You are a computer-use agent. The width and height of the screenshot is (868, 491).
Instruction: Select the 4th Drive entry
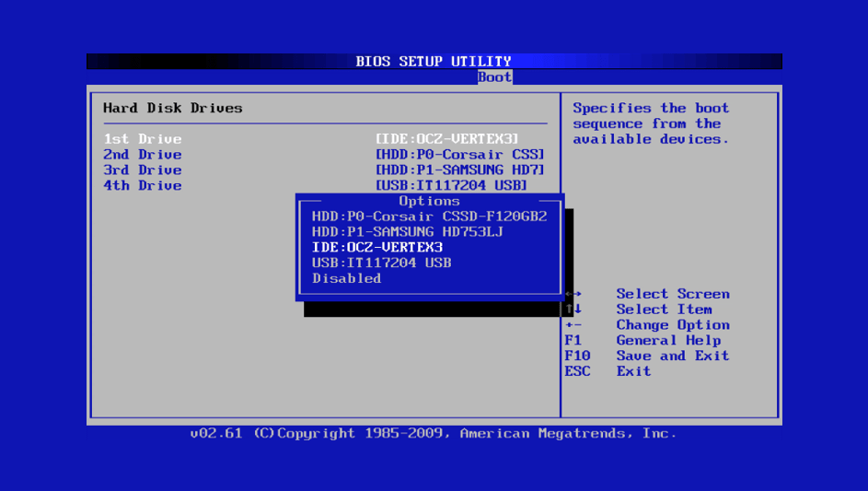(x=143, y=186)
